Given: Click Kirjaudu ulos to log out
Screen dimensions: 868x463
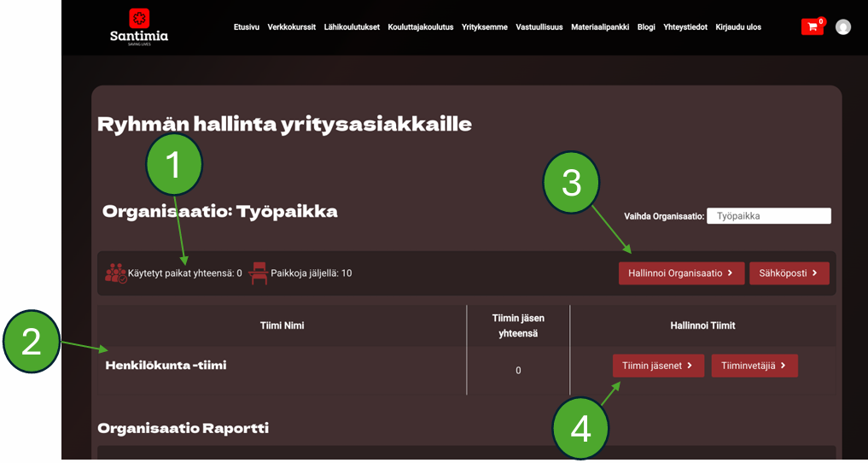Looking at the screenshot, I should (x=738, y=27).
